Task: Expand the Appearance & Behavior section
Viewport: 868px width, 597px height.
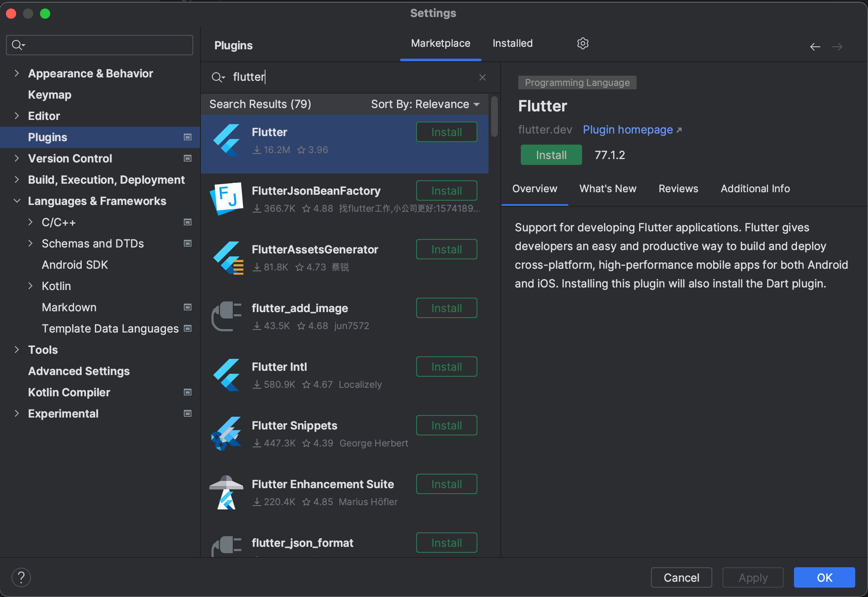Action: (x=17, y=73)
